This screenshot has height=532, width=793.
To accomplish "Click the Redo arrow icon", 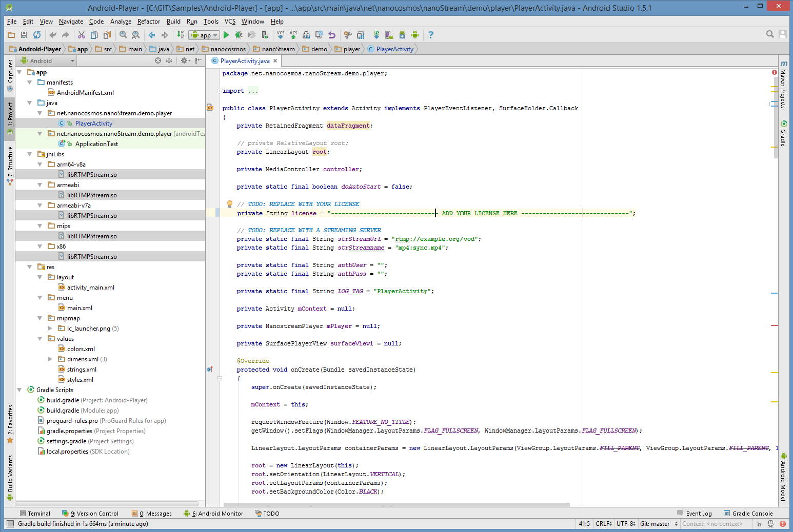I will (x=65, y=35).
